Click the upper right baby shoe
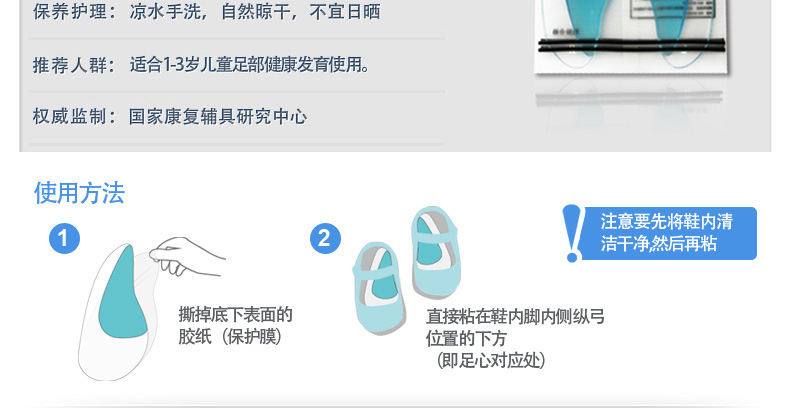The height and width of the screenshot is (410, 790). tap(435, 252)
